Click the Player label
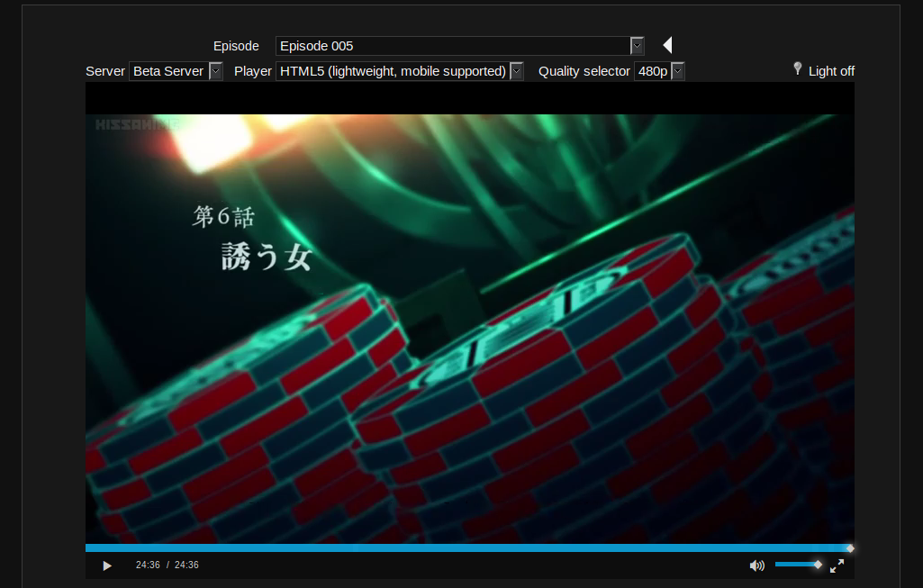 [x=252, y=71]
